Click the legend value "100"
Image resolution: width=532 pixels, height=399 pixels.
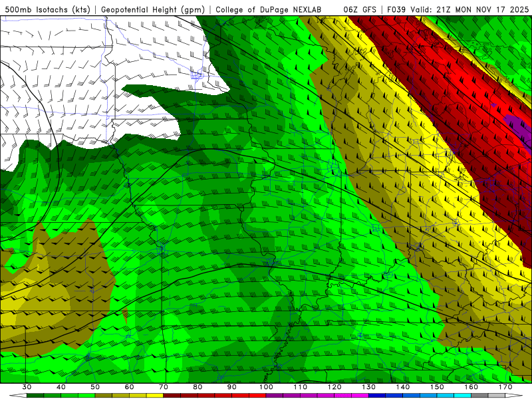pyautogui.click(x=266, y=387)
